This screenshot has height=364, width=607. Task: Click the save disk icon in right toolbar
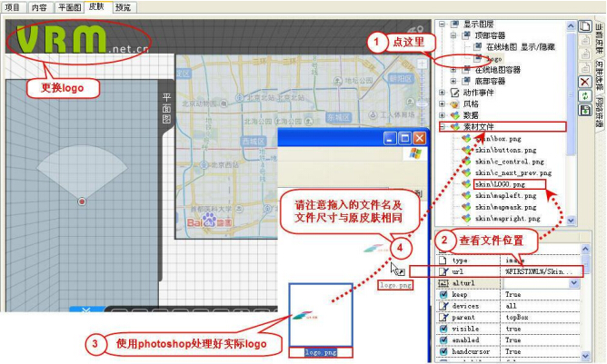[584, 110]
